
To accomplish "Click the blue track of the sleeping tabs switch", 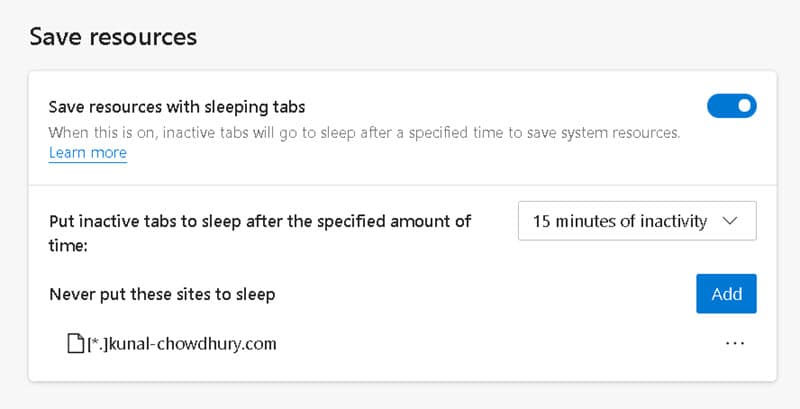I will [720, 106].
